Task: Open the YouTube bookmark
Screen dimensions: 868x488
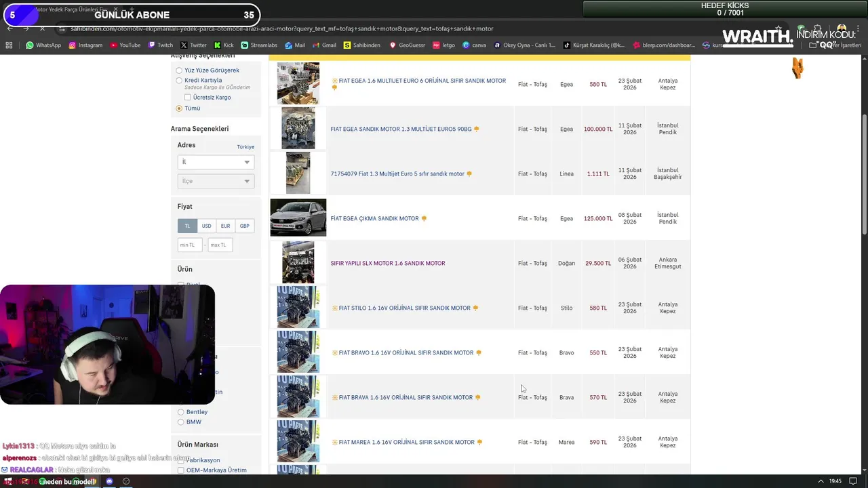Action: pos(125,45)
